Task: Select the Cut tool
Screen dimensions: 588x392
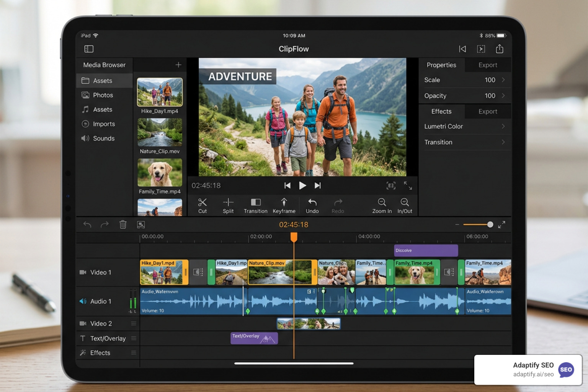Action: [x=203, y=206]
